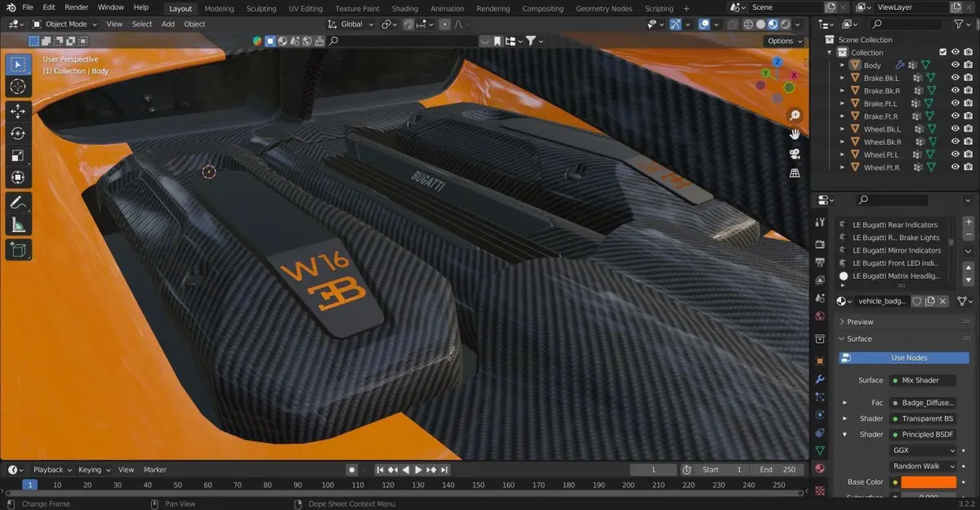Select the Measure tool
The height and width of the screenshot is (510, 980).
pyautogui.click(x=18, y=225)
